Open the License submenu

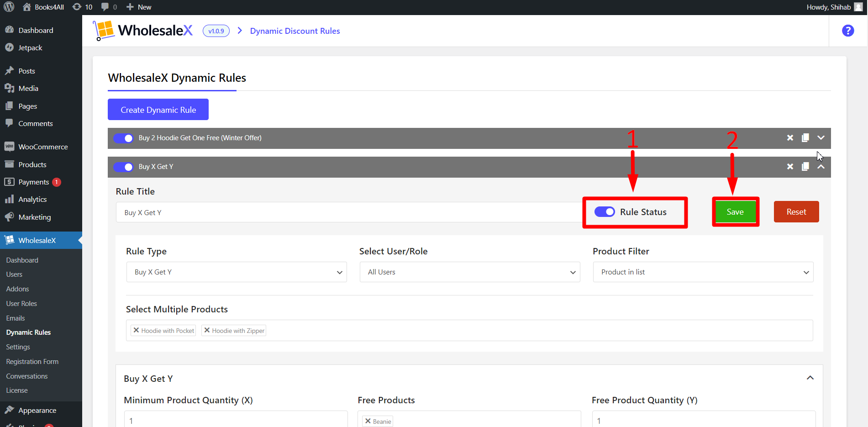coord(17,390)
